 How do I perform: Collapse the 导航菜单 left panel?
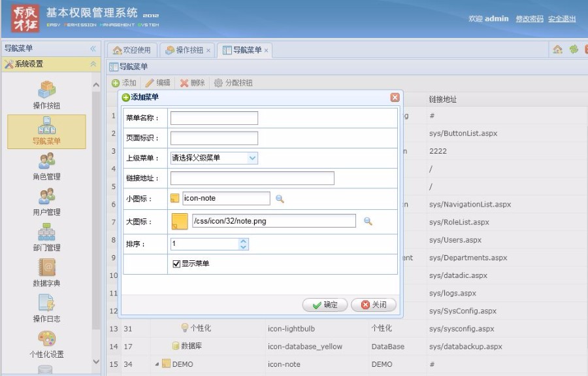(93, 48)
